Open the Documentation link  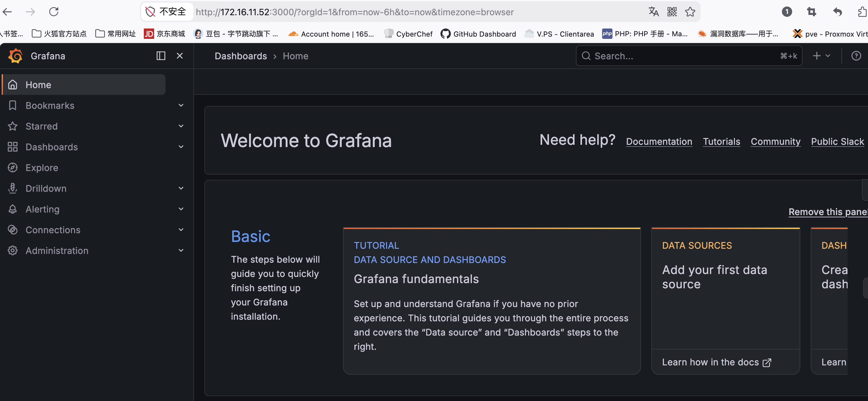[659, 141]
